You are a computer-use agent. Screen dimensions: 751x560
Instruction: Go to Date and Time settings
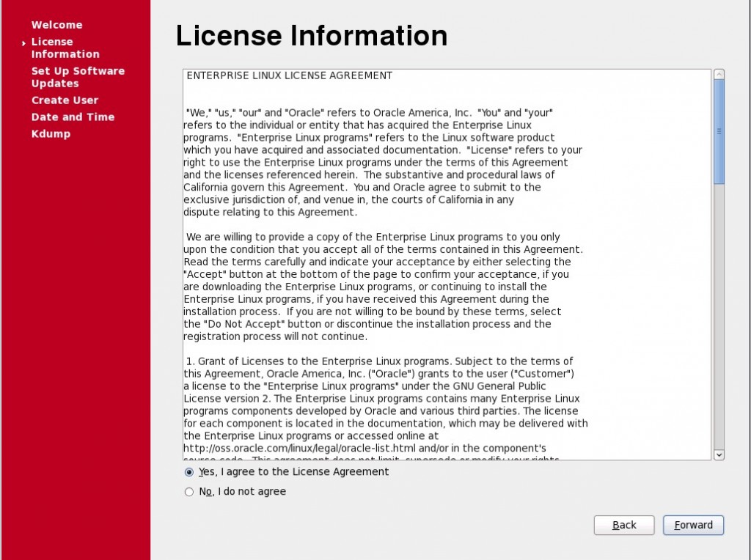(73, 117)
